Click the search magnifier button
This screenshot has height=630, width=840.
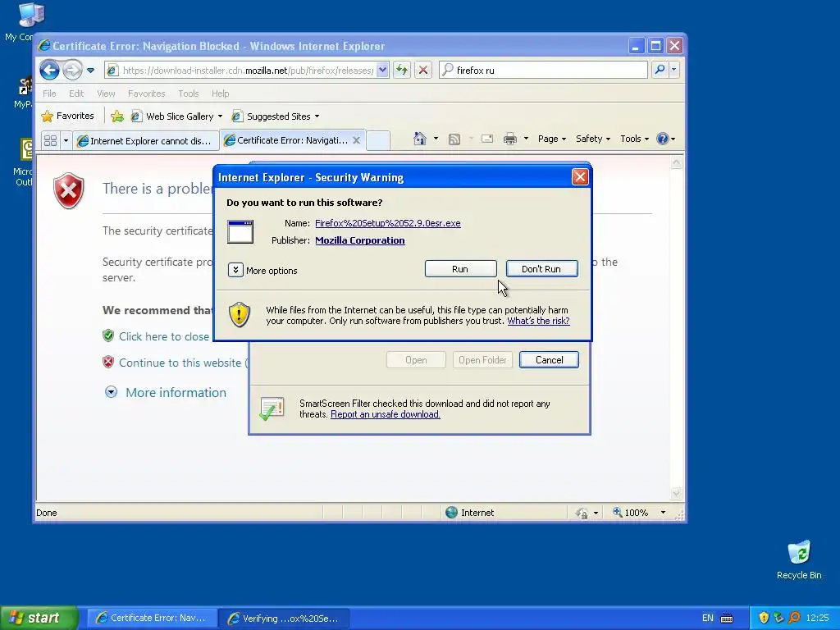[660, 70]
